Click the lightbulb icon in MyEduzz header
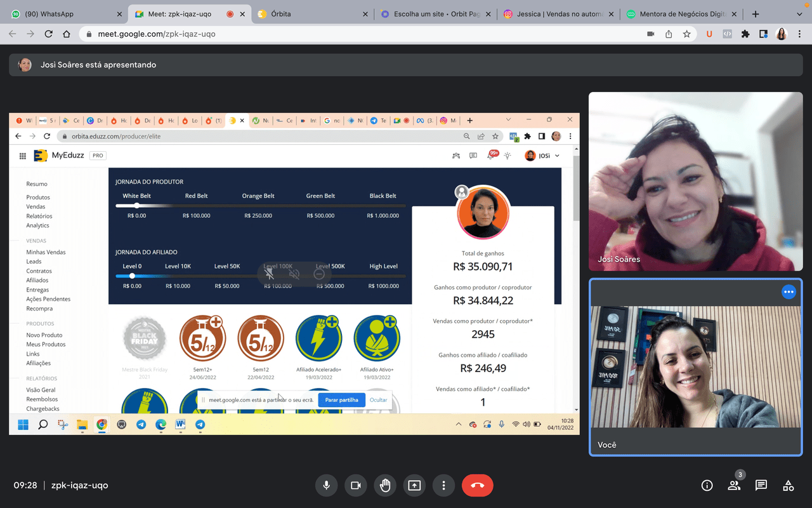812x508 pixels. [x=507, y=156]
